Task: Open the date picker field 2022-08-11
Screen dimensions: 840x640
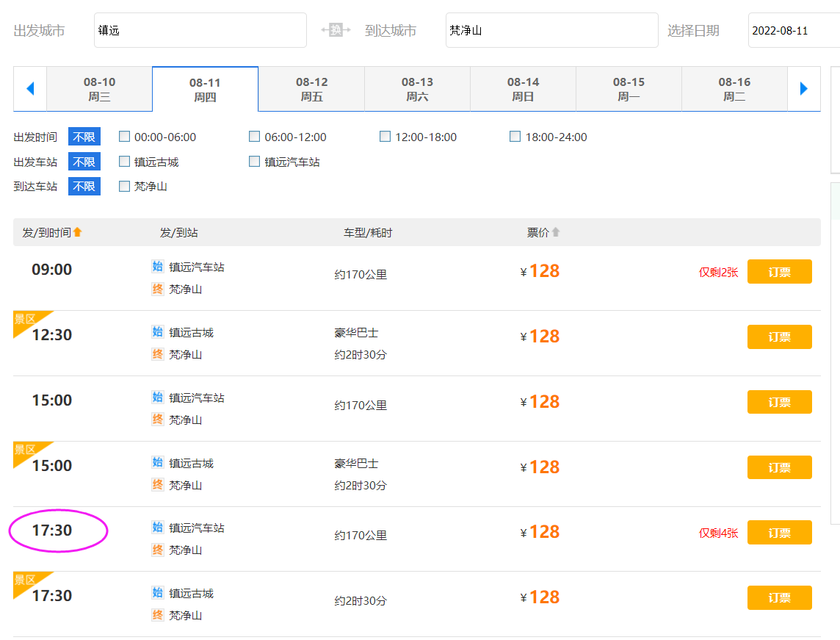Action: pos(793,30)
